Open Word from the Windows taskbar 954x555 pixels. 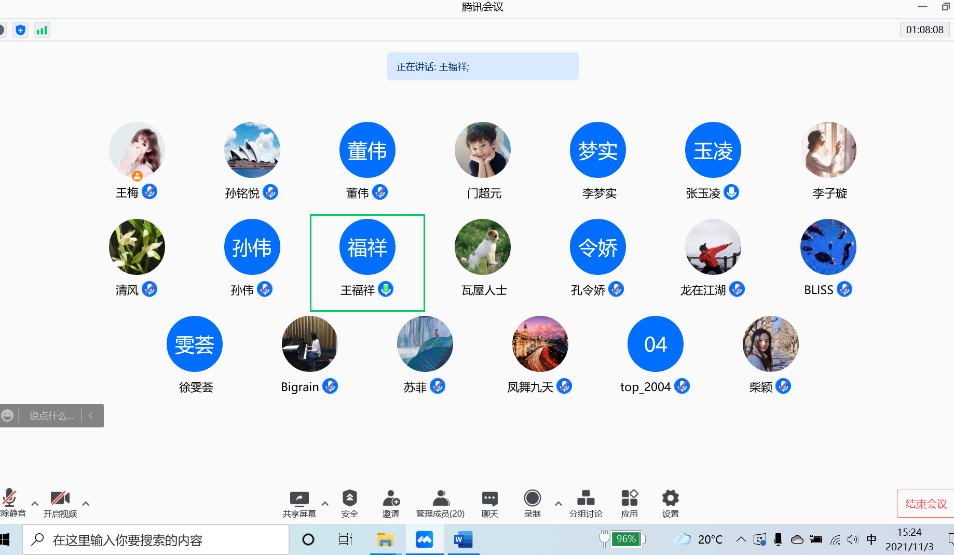(x=463, y=540)
